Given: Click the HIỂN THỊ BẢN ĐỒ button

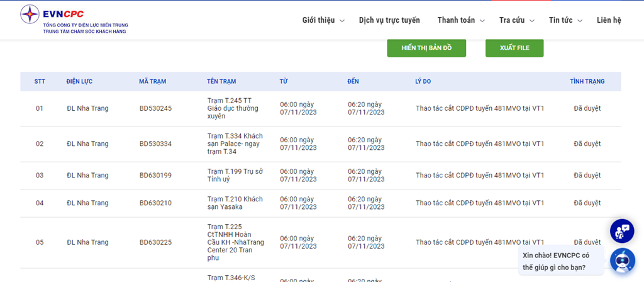Looking at the screenshot, I should (428, 48).
